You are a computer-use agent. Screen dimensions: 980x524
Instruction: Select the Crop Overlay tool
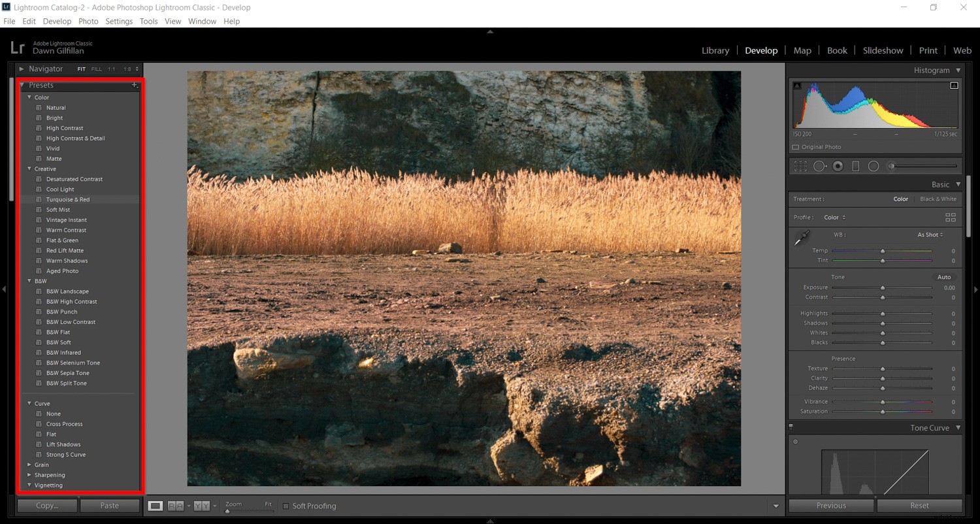pyautogui.click(x=800, y=166)
